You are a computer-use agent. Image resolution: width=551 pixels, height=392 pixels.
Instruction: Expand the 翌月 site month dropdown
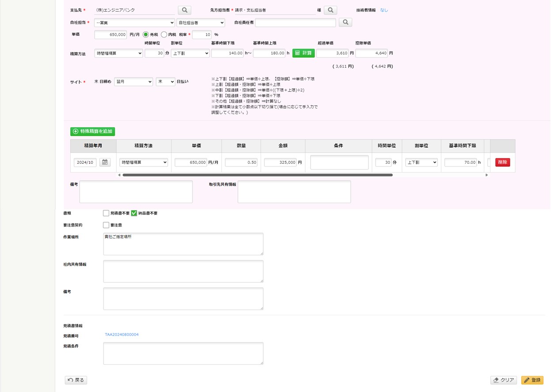click(133, 82)
